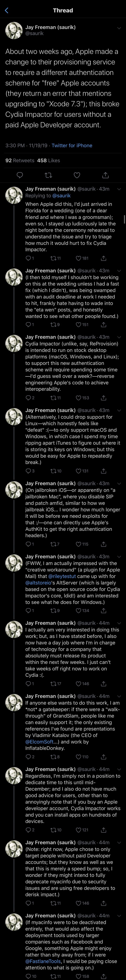Retweet the 'eta wen' posts reply
Screen dimensions: 126x980
53,325
